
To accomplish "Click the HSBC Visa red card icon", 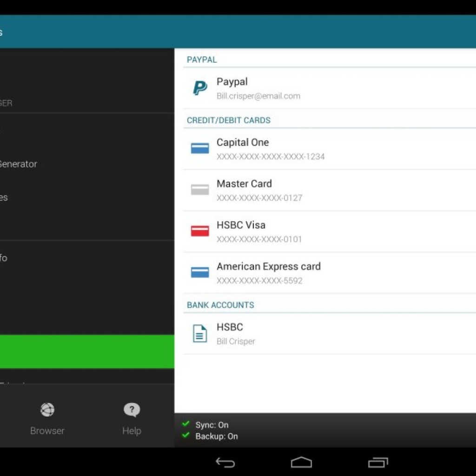I will pos(200,231).
